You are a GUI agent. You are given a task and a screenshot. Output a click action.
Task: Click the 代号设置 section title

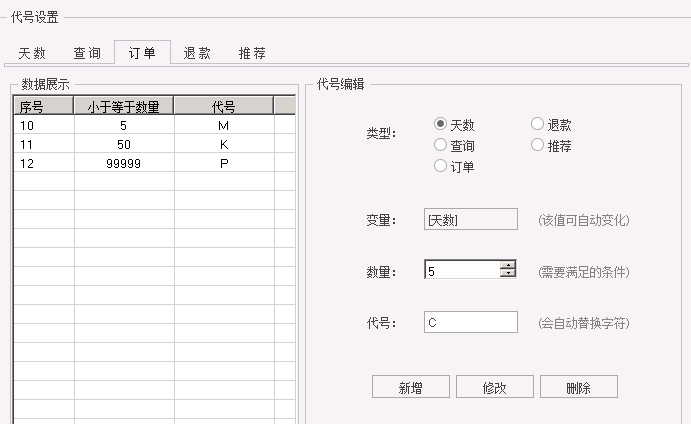pyautogui.click(x=34, y=17)
